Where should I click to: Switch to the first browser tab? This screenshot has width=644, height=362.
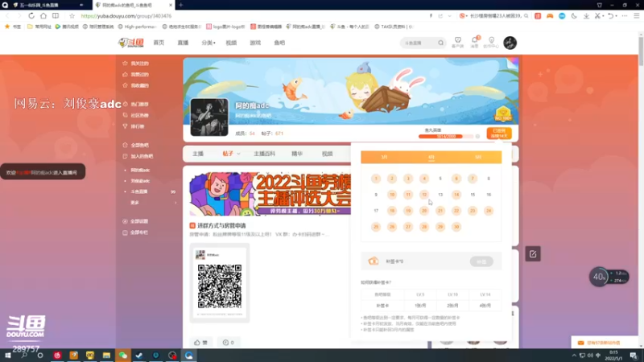click(47, 5)
